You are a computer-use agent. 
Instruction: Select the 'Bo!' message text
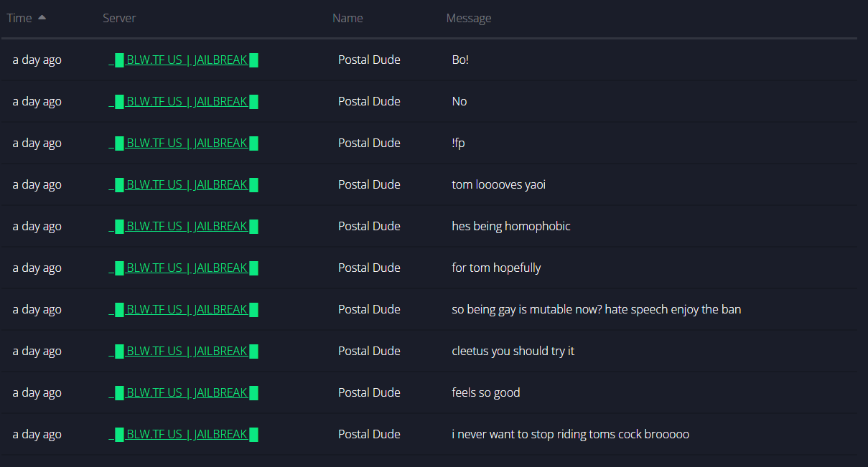tap(460, 60)
